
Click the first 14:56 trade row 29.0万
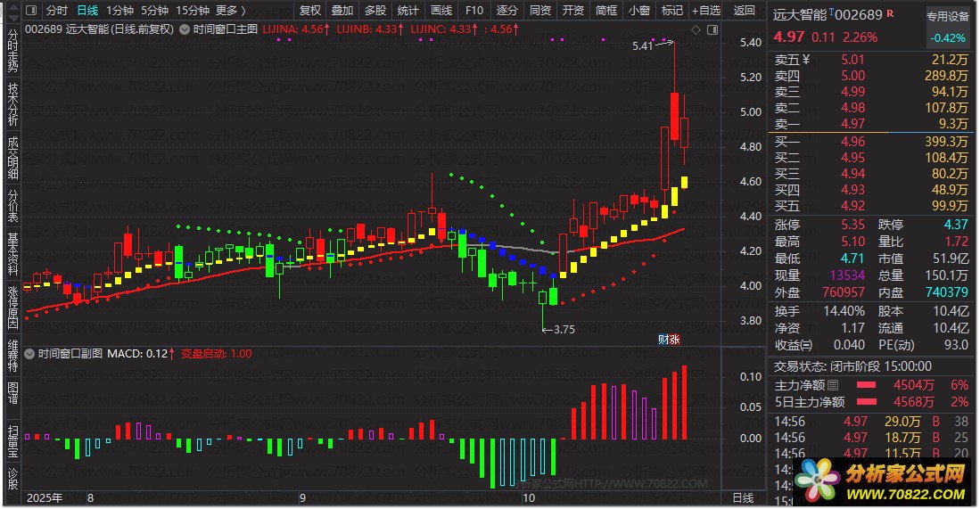[x=871, y=422]
